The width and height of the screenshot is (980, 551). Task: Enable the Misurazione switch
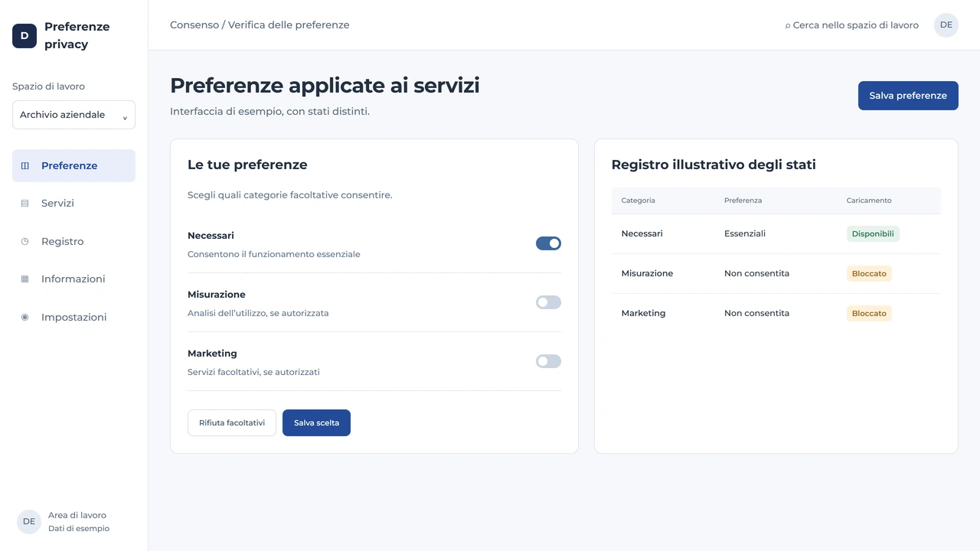[x=548, y=302]
